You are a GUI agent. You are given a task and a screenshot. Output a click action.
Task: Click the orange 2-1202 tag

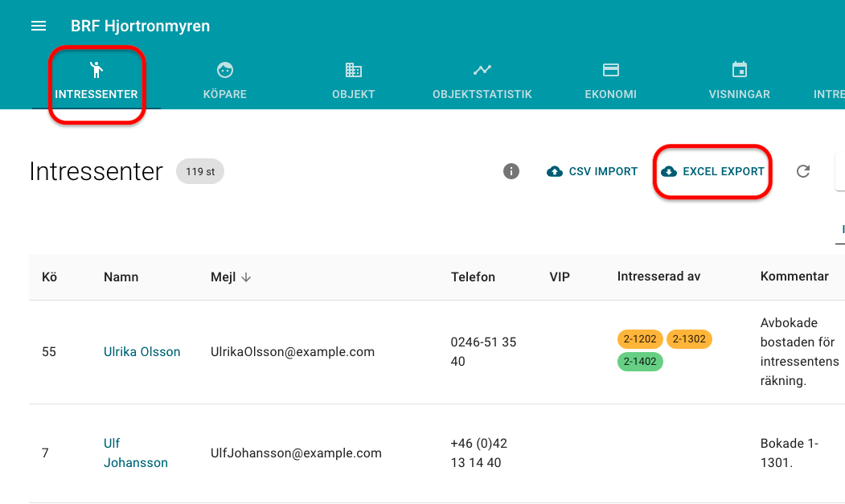(640, 339)
